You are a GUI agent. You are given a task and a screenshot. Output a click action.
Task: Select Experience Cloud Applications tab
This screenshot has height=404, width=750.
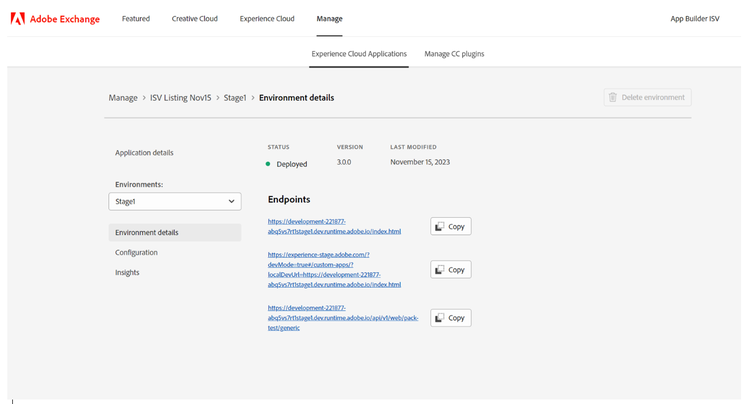click(359, 54)
